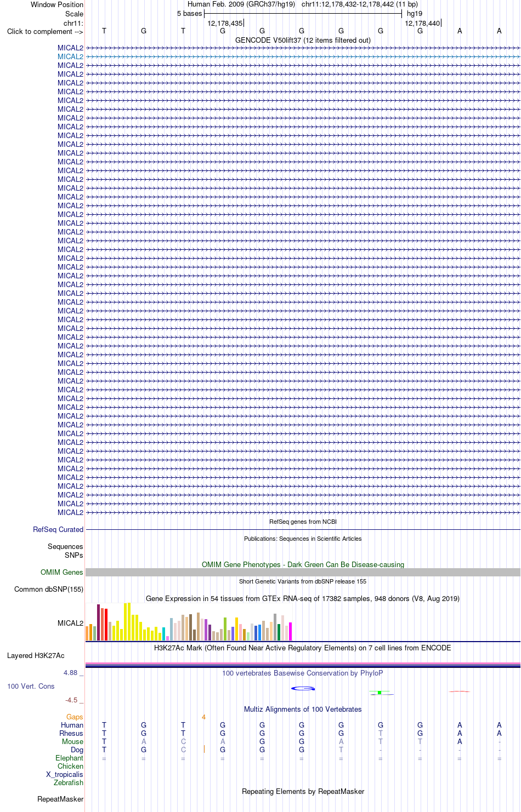This screenshot has height=812, width=521.
Task: Open the GTEx Gene Expression track title
Action: (x=303, y=598)
